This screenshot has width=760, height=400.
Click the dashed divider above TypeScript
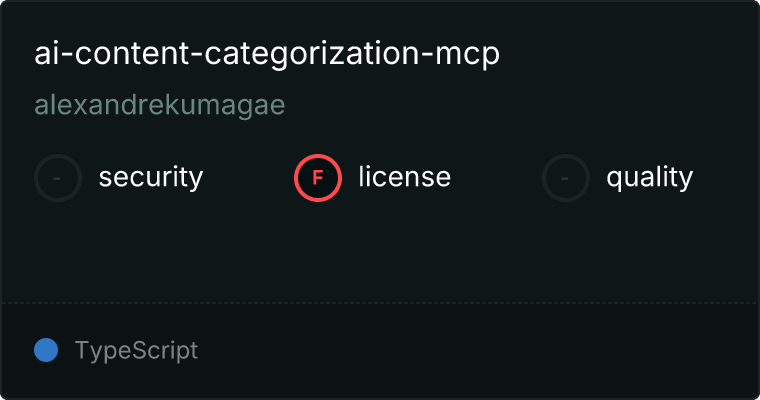[x=380, y=302]
